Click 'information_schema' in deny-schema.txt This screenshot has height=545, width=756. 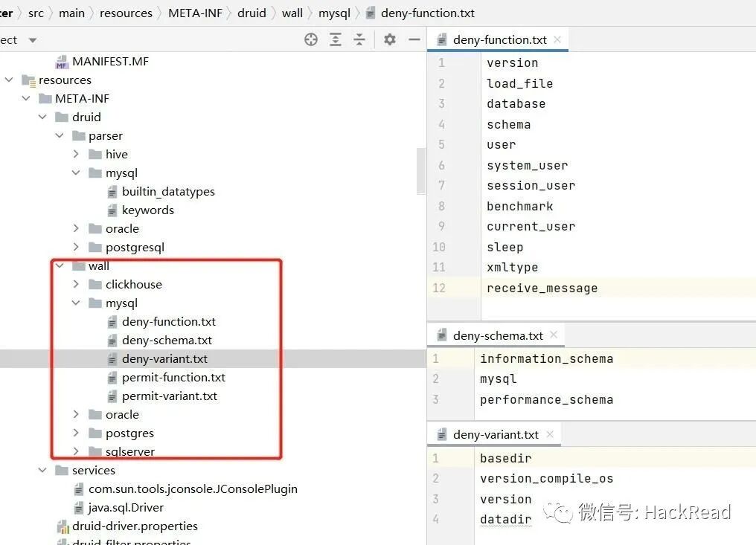coord(546,358)
